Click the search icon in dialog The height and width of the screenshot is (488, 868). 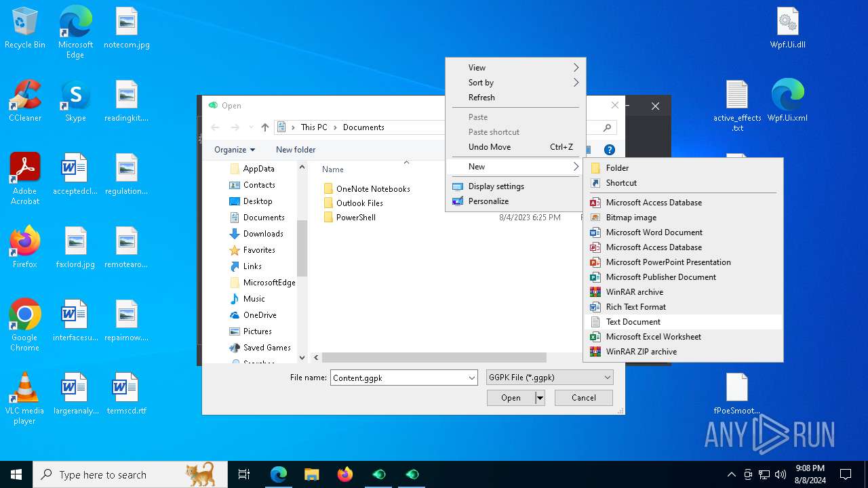pyautogui.click(x=607, y=127)
